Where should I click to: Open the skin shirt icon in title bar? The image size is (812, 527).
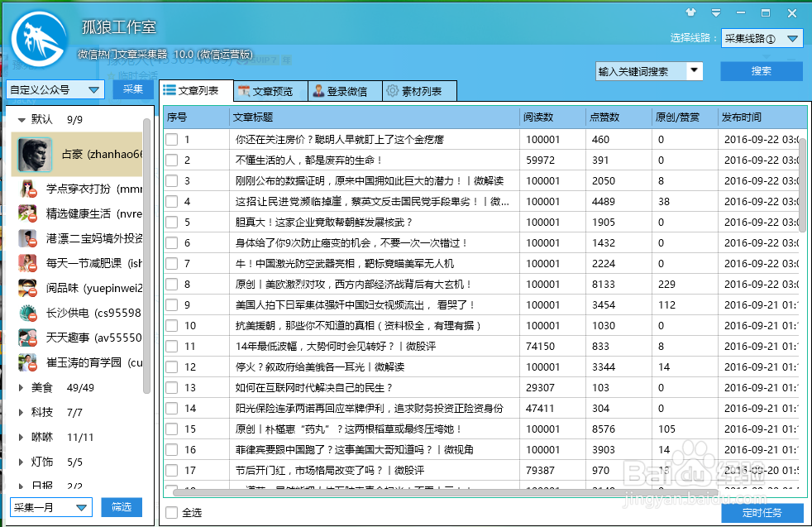pyautogui.click(x=690, y=12)
